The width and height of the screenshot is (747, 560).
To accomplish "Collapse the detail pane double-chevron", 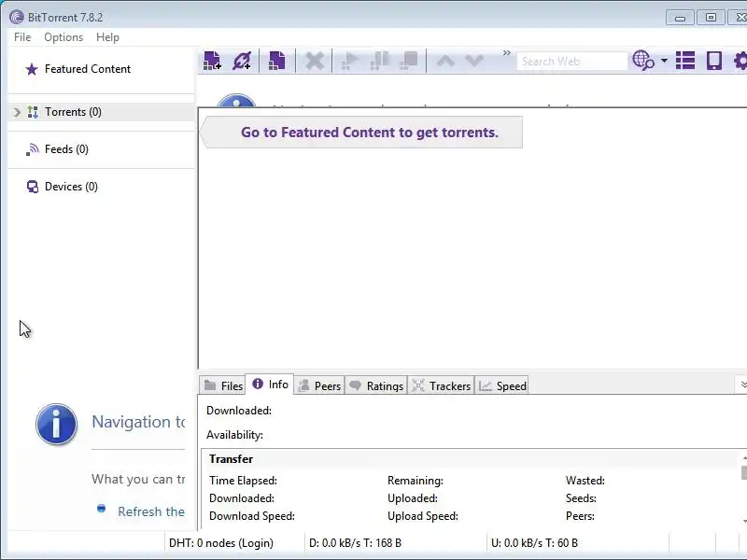I will (742, 384).
